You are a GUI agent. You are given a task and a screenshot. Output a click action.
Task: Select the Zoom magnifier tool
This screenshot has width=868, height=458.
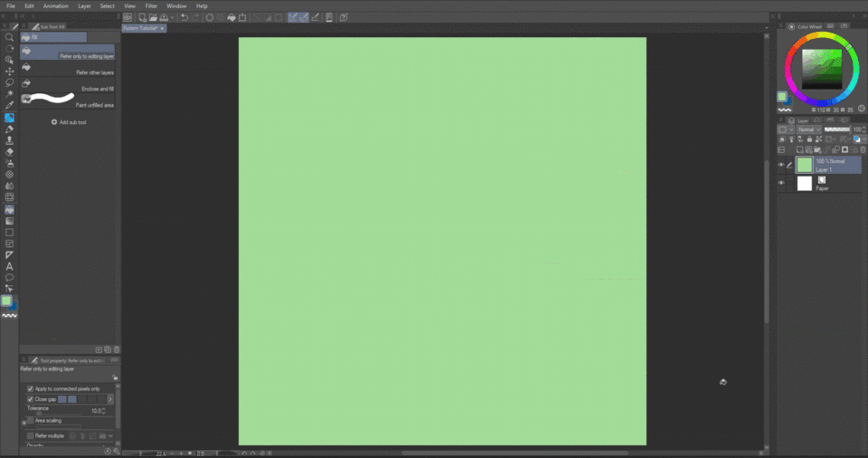coord(9,37)
